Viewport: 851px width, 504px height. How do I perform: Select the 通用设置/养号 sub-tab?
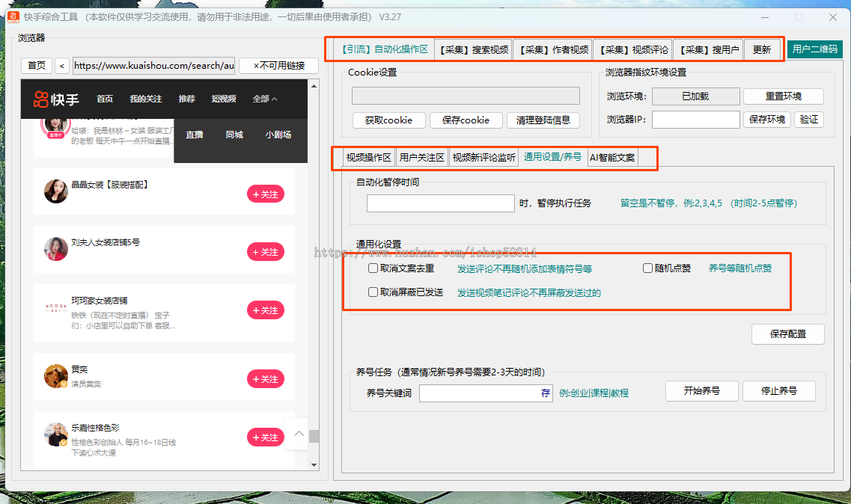tap(552, 157)
